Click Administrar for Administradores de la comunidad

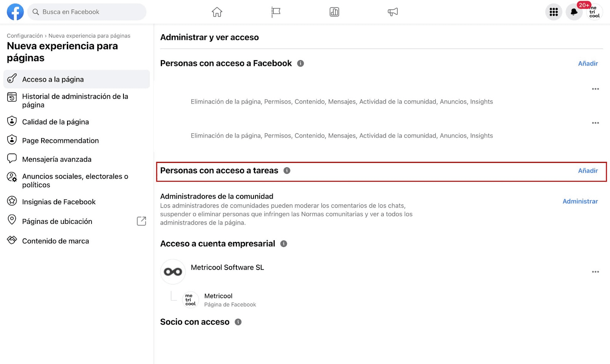[580, 201]
